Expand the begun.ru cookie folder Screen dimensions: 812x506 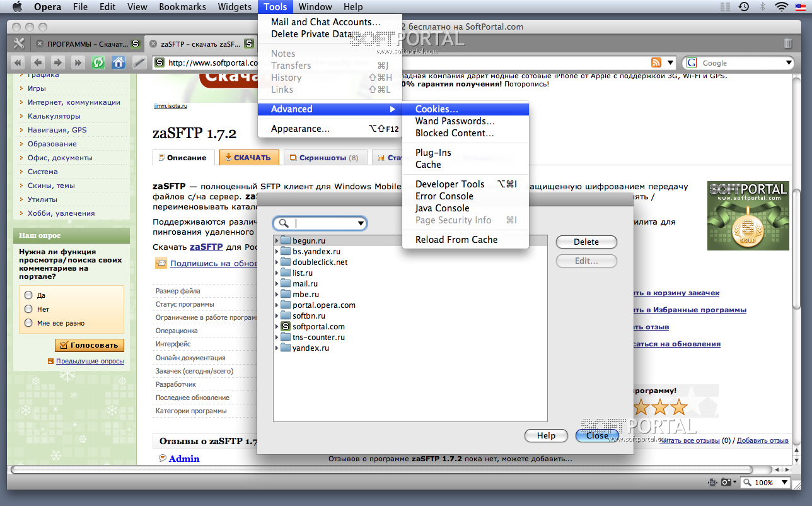(277, 240)
